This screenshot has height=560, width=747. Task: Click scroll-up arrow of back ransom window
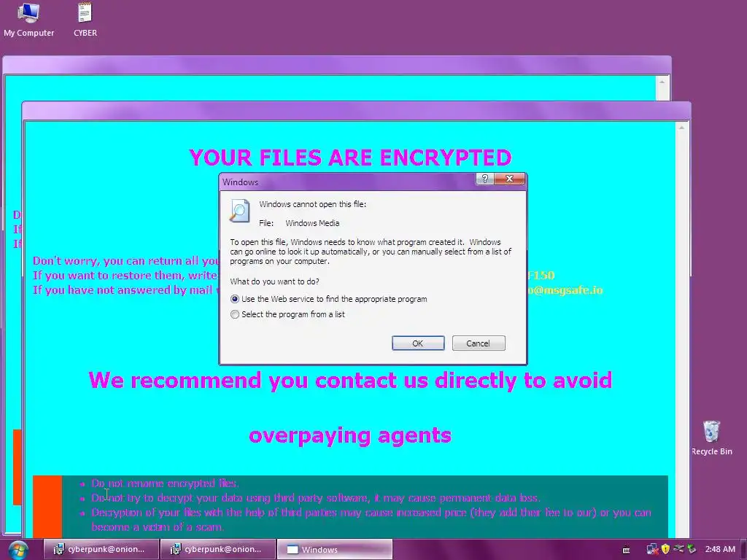[x=662, y=82]
